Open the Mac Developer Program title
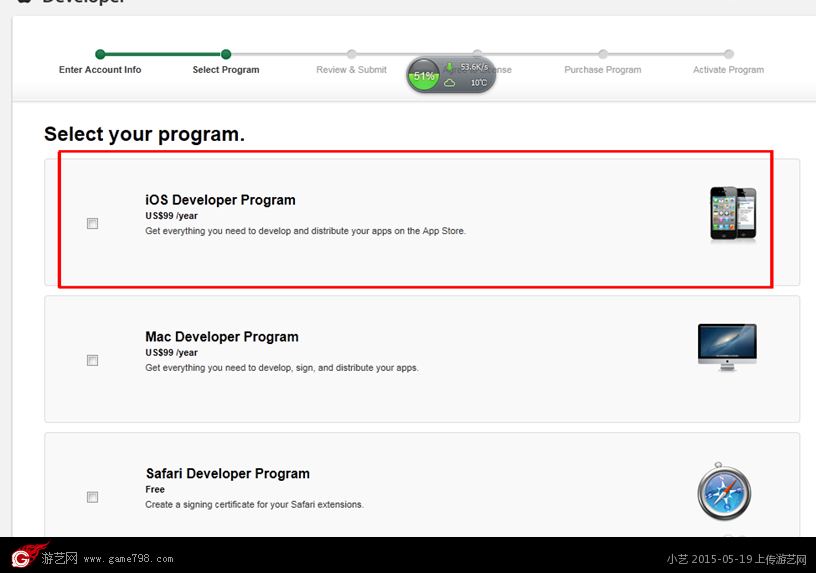816x573 pixels. [222, 337]
